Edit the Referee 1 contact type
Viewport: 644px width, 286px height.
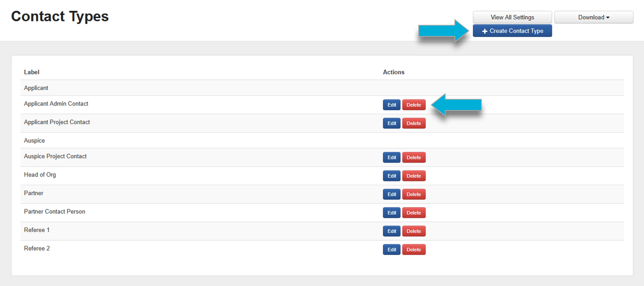tap(391, 231)
